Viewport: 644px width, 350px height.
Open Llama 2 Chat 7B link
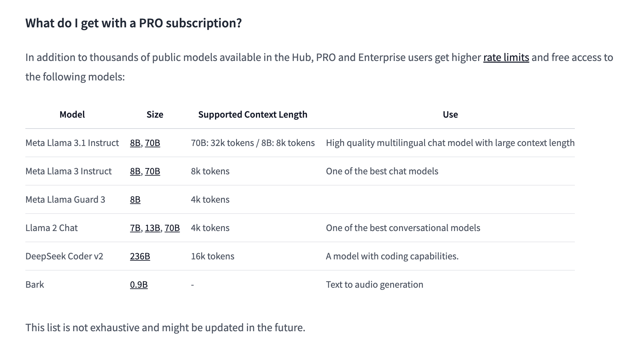point(135,228)
